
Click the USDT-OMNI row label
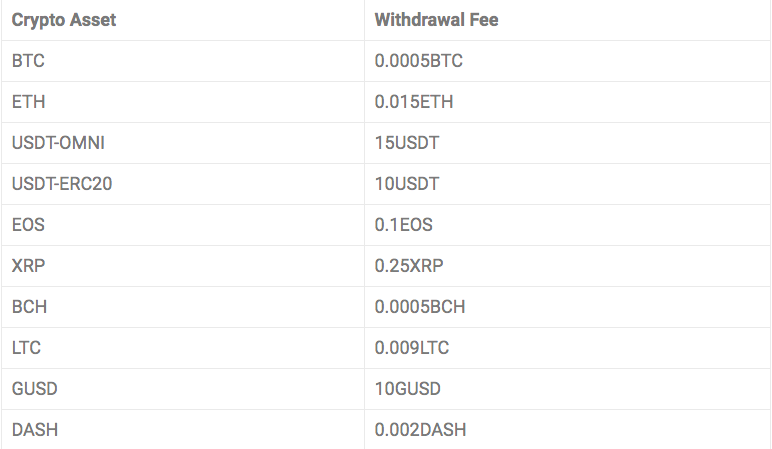pos(58,143)
